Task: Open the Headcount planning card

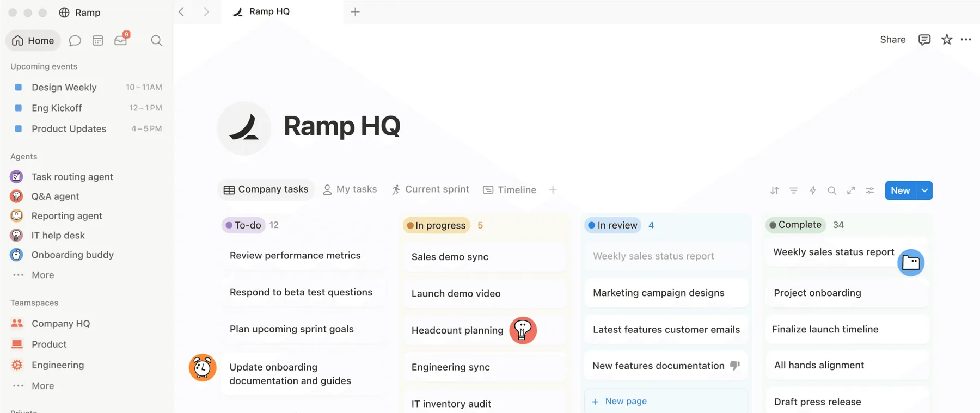Action: click(x=485, y=330)
